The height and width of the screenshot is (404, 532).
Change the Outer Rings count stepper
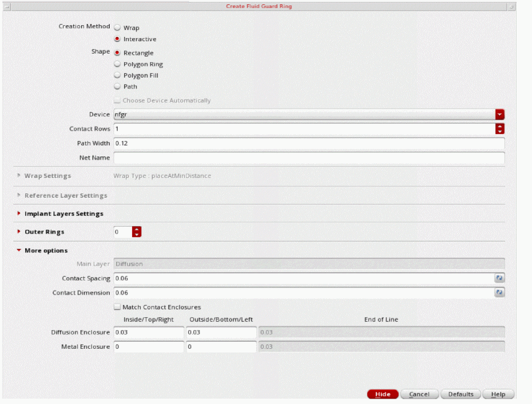point(136,232)
